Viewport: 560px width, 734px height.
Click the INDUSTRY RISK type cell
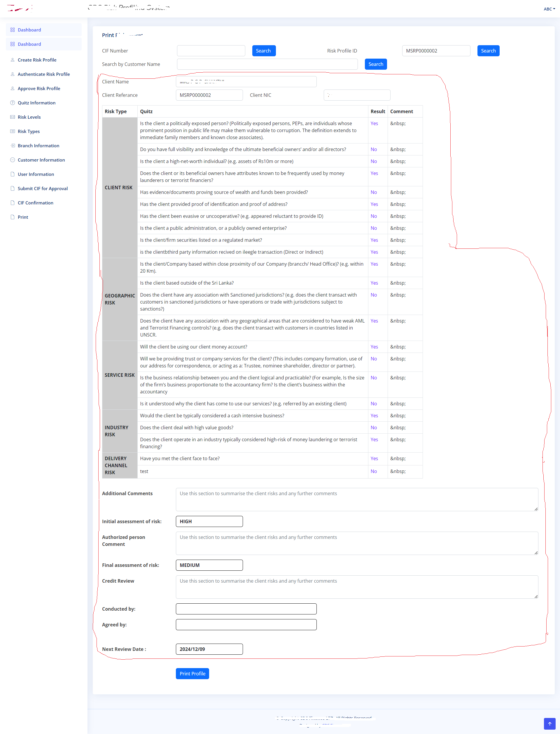point(120,431)
